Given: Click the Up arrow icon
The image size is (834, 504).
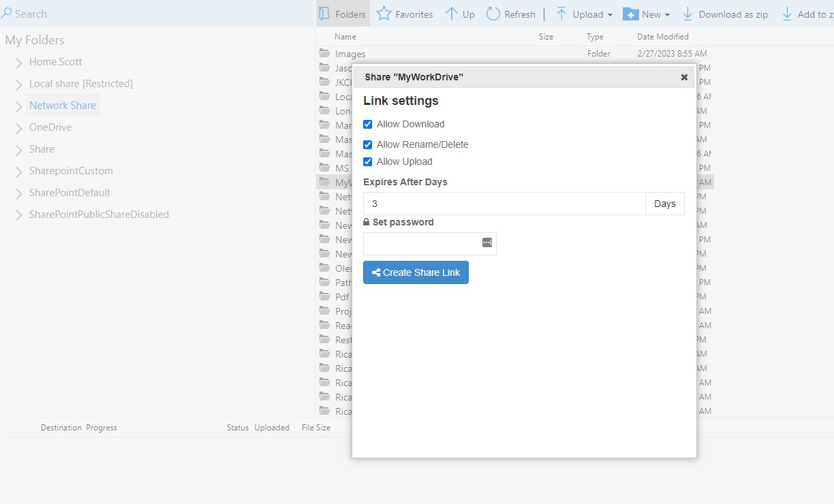Looking at the screenshot, I should click(451, 14).
